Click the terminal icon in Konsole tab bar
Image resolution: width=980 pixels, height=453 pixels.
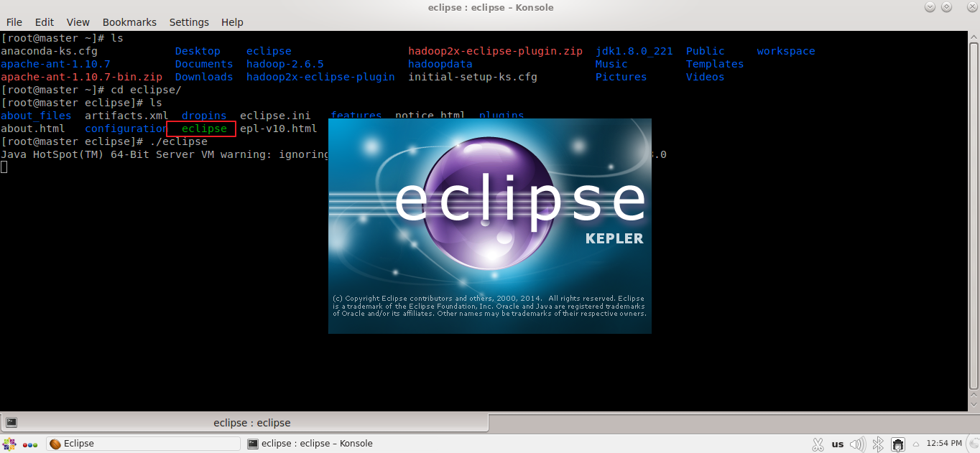pos(11,423)
